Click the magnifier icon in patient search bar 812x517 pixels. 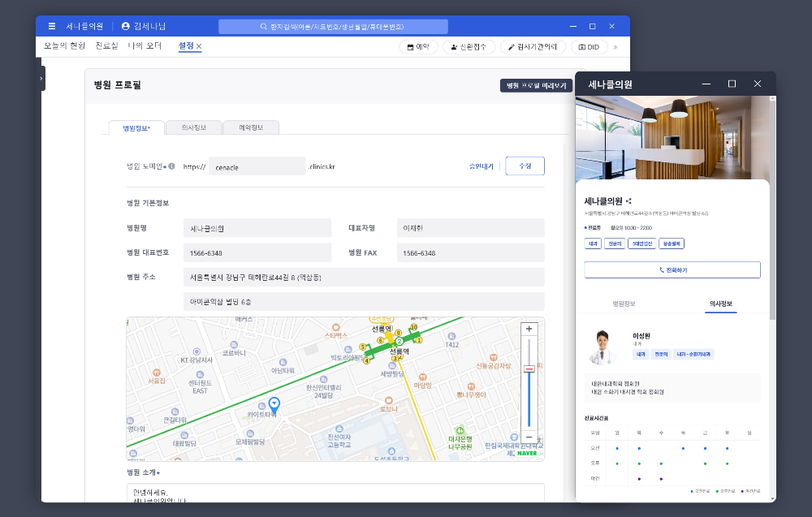click(x=264, y=27)
